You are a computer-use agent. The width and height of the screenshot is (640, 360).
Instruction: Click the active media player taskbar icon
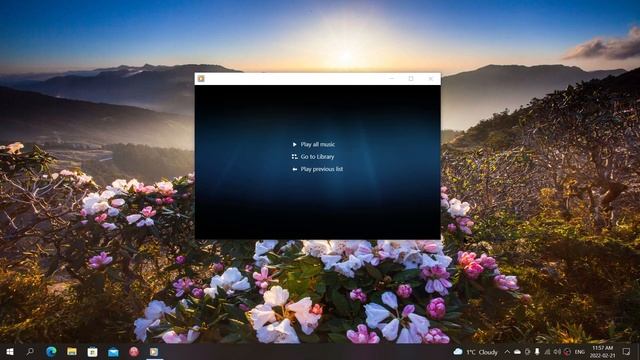tap(154, 351)
